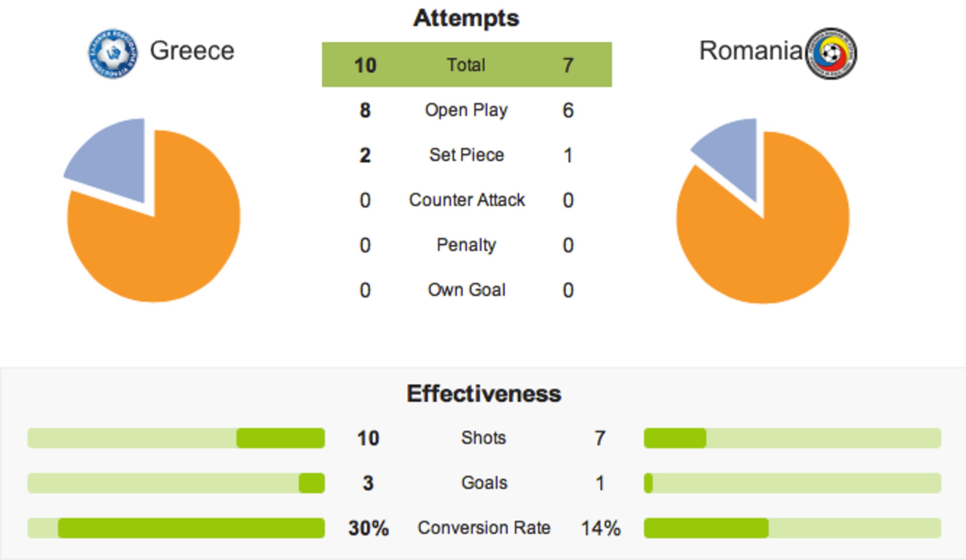This screenshot has height=560, width=966.
Task: Click Greece's Shots progress bar
Action: coord(176,438)
